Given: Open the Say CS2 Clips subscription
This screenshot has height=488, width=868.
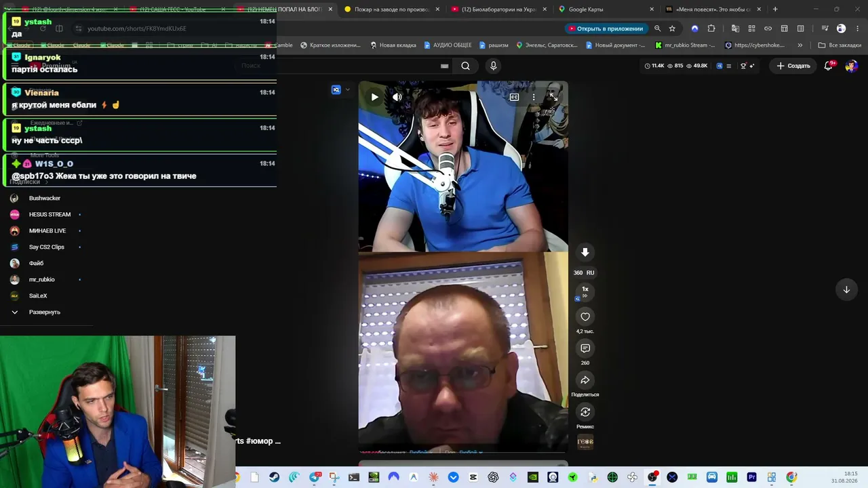Looking at the screenshot, I should tap(46, 247).
